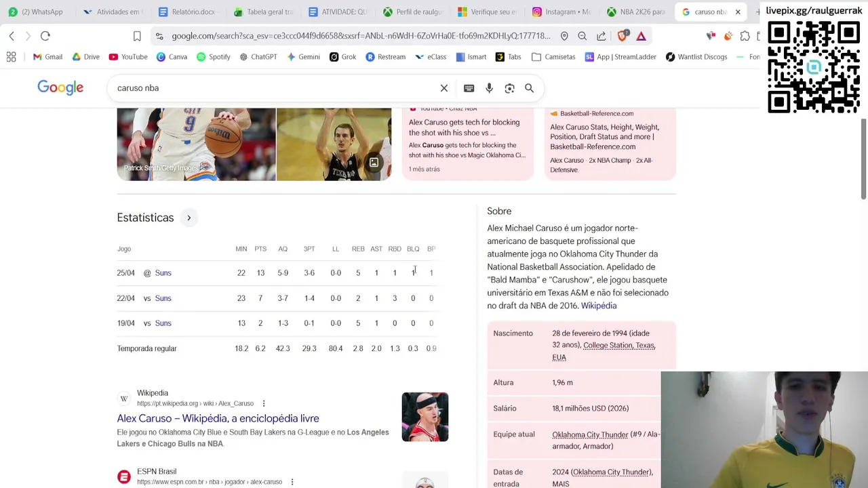Open the Spotify bookmark

213,57
